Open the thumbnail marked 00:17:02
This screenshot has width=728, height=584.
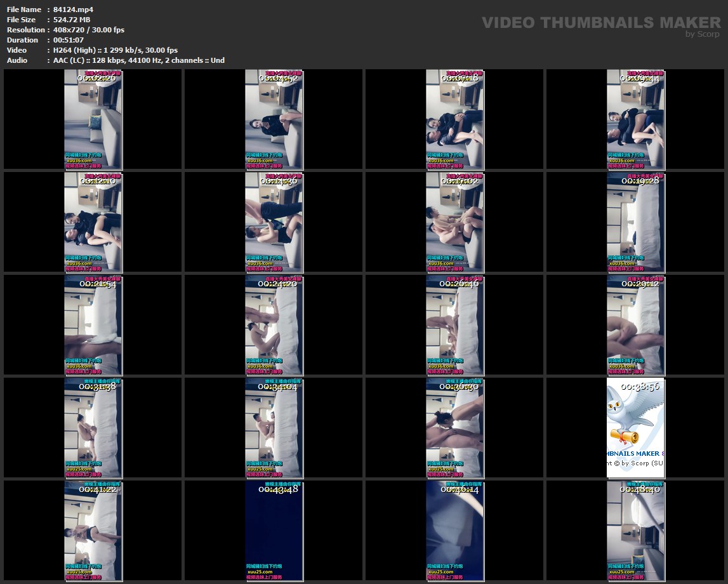click(x=454, y=222)
